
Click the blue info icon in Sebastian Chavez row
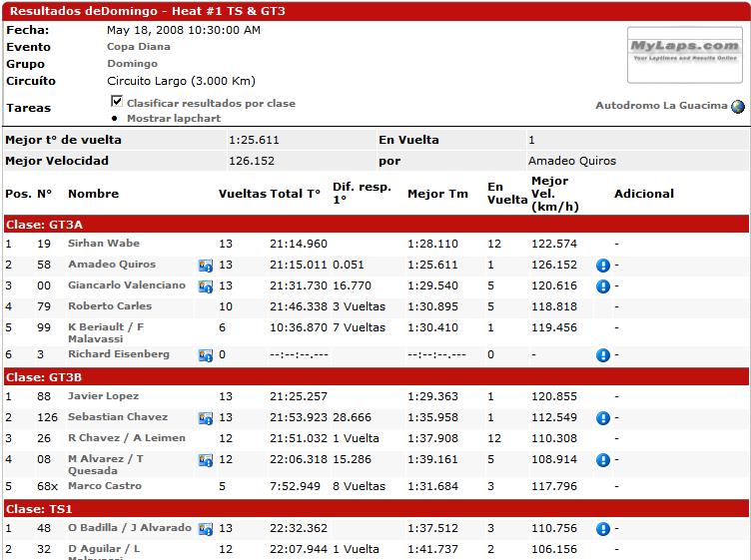[603, 418]
